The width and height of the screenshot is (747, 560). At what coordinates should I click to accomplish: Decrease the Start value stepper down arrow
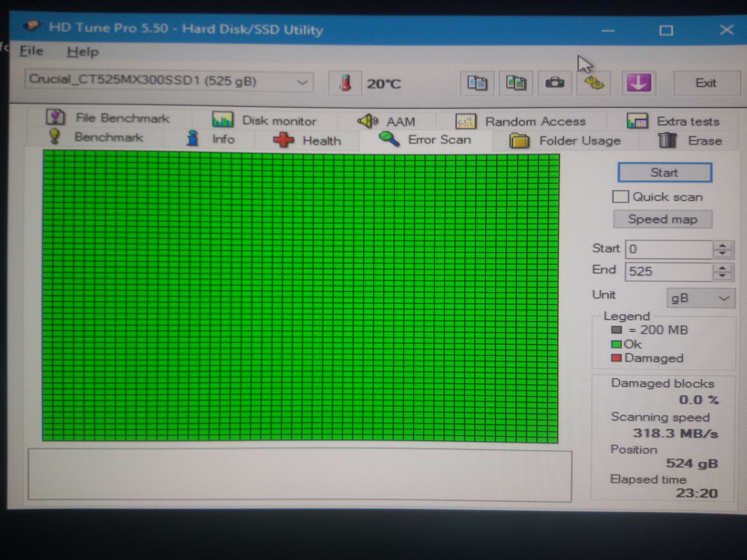[x=723, y=253]
